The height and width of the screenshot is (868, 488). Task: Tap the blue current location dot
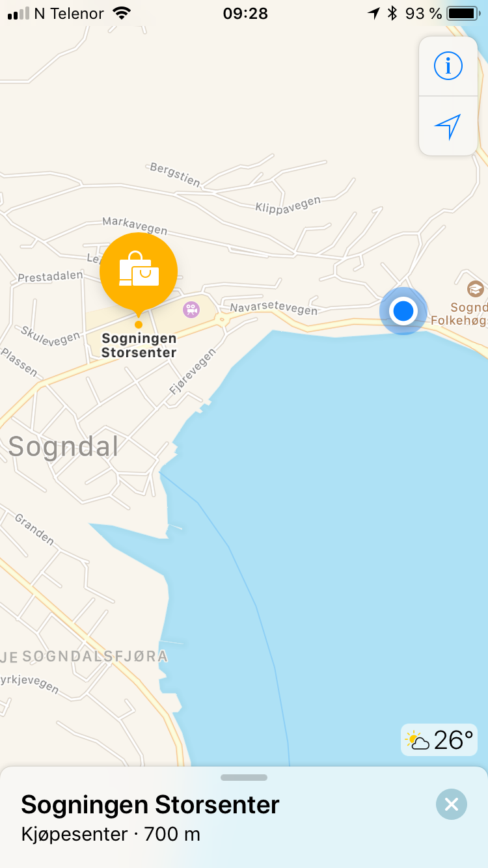pos(403,311)
